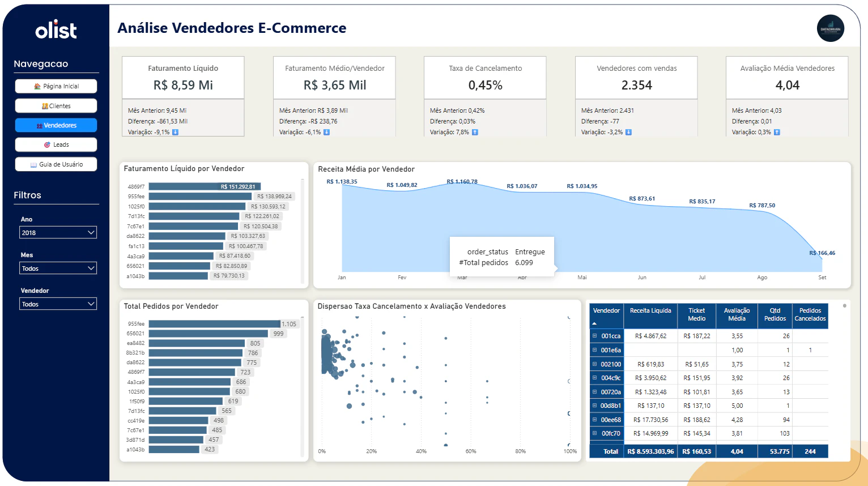Select bar 955fee in Total Pedidos chart
Screen dimensions: 868x486
[x=215, y=324]
